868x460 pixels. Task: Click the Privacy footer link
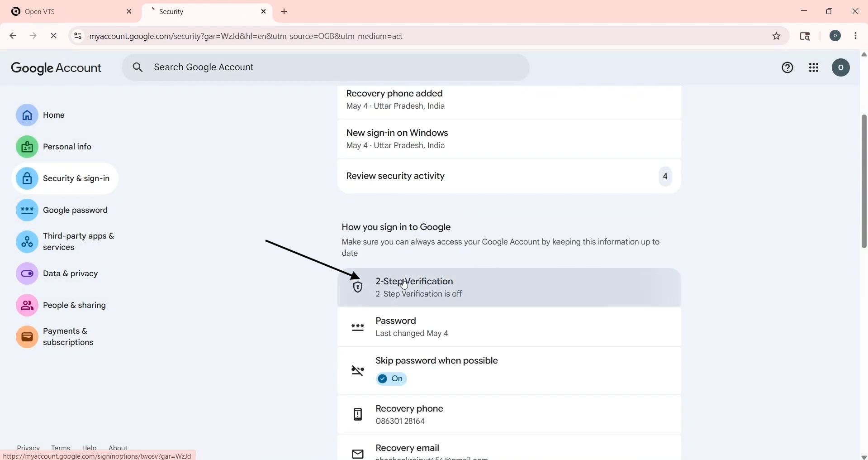tap(28, 448)
